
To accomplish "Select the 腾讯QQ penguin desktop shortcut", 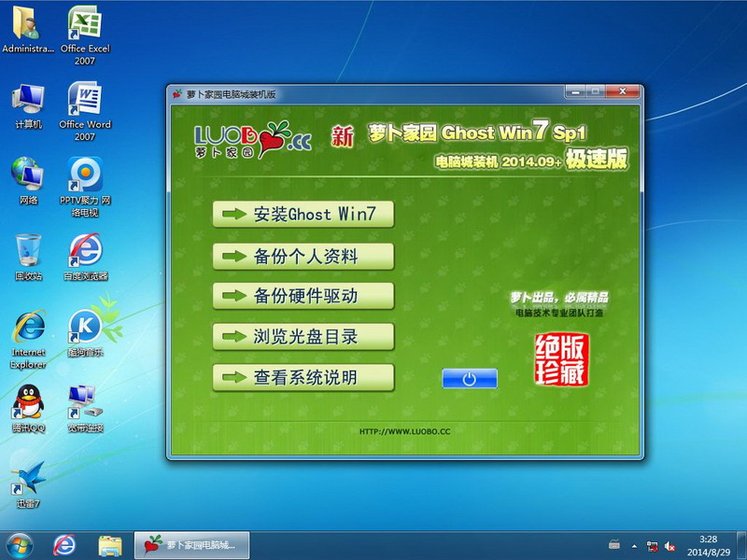I will click(x=28, y=409).
